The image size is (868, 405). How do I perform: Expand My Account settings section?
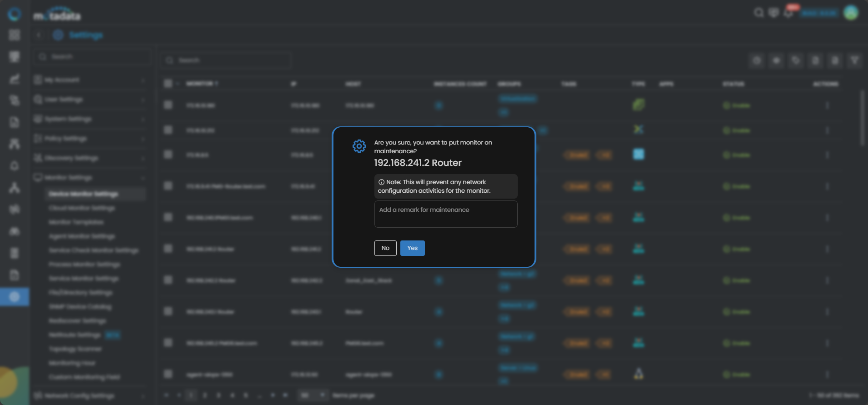[x=90, y=80]
